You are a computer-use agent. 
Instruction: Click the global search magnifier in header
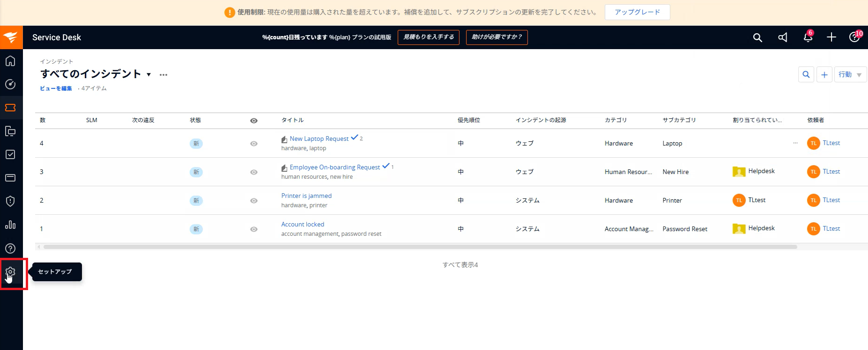coord(757,37)
